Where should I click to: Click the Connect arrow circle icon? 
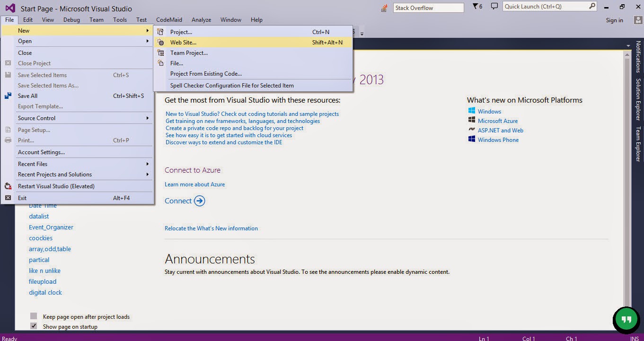point(200,201)
